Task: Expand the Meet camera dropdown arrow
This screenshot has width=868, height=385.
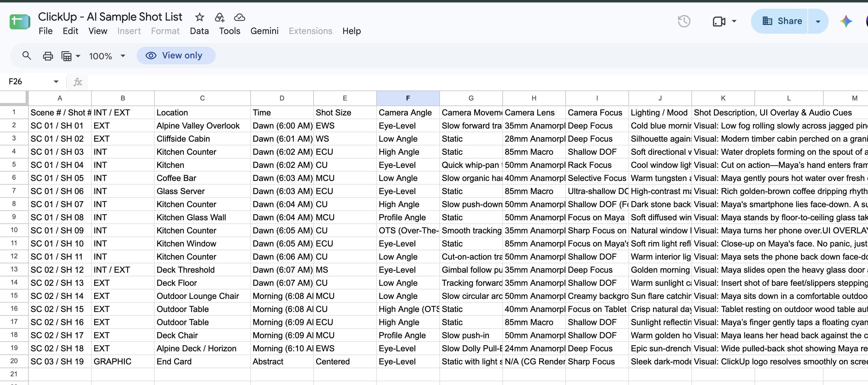Action: [734, 21]
